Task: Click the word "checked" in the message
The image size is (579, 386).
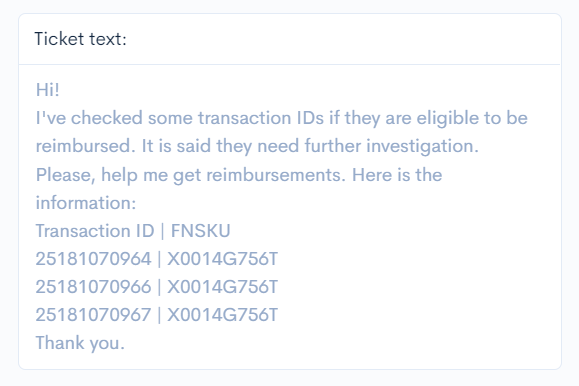Action: pyautogui.click(x=107, y=118)
